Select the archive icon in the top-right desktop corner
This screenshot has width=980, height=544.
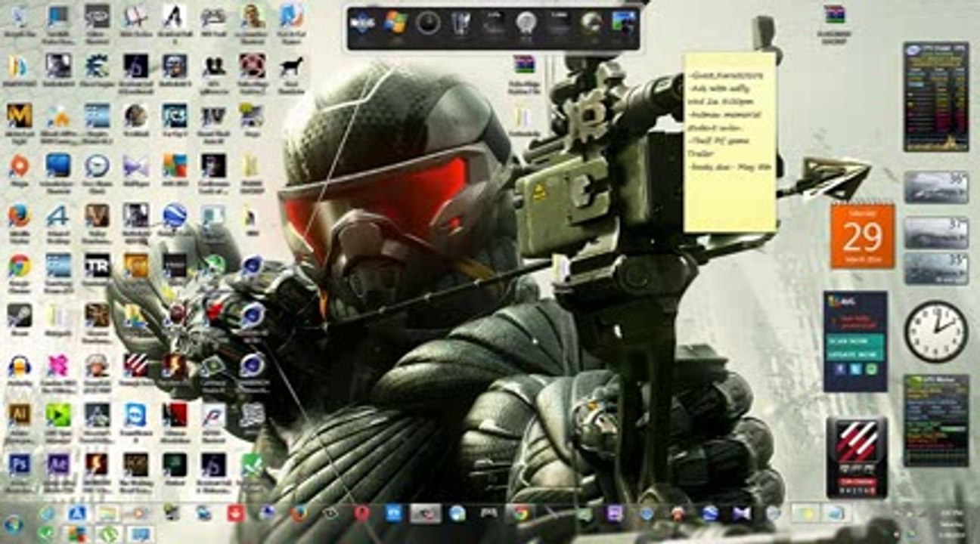point(835,14)
